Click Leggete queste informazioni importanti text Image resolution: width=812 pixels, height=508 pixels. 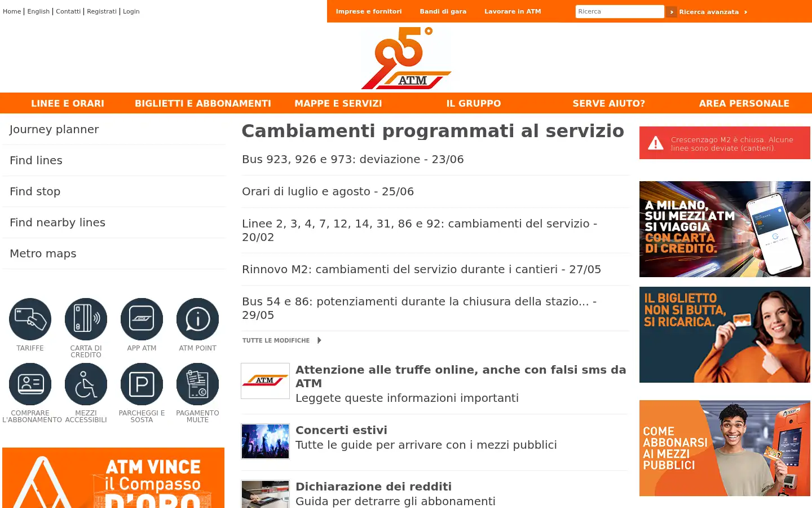(407, 398)
